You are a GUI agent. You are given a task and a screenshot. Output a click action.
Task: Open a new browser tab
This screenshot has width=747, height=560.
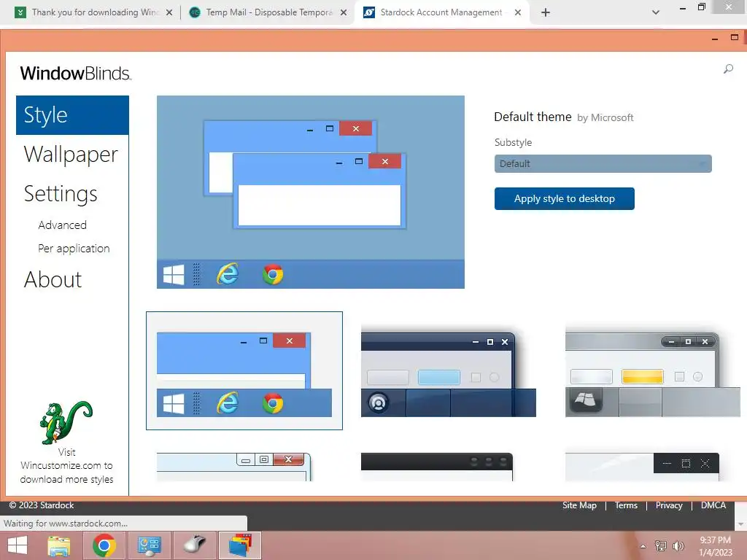coord(546,13)
